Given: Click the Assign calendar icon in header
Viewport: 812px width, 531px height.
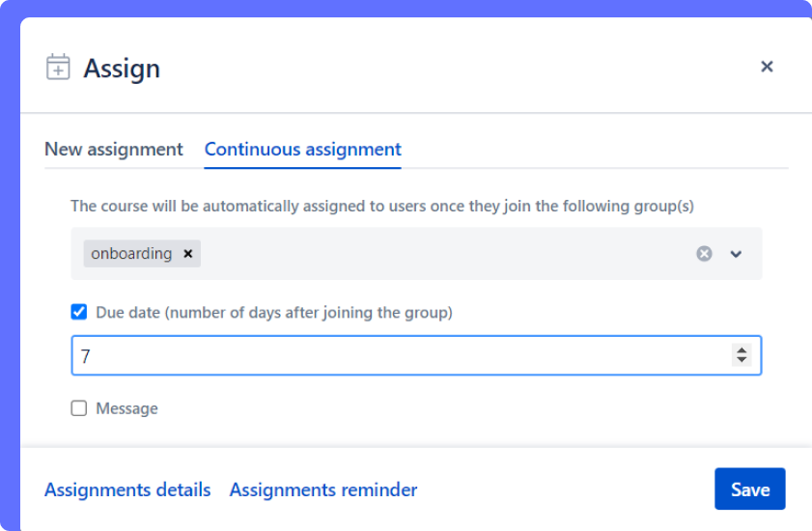Looking at the screenshot, I should tap(58, 68).
